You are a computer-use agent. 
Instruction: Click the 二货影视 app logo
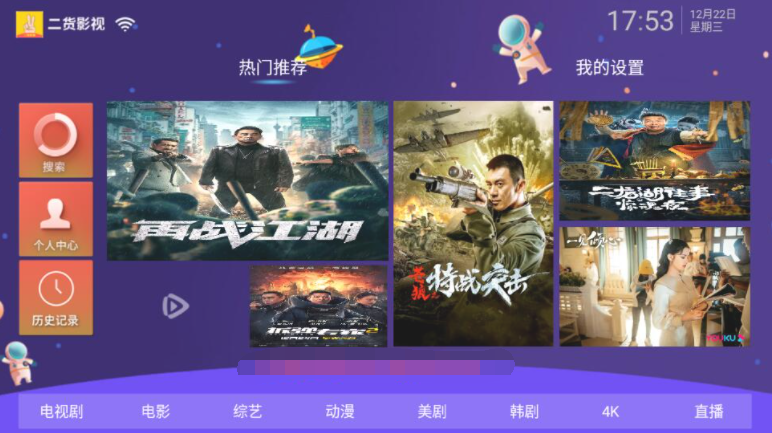(x=29, y=24)
